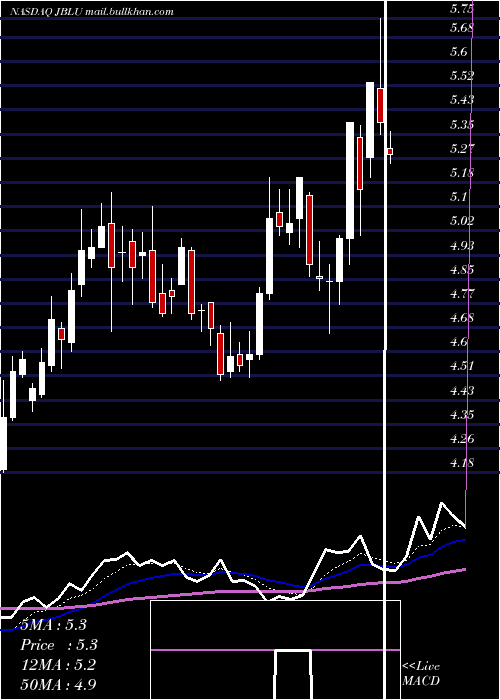Click the last small red candle near 5.27
The image size is (500, 700).
[x=390, y=152]
